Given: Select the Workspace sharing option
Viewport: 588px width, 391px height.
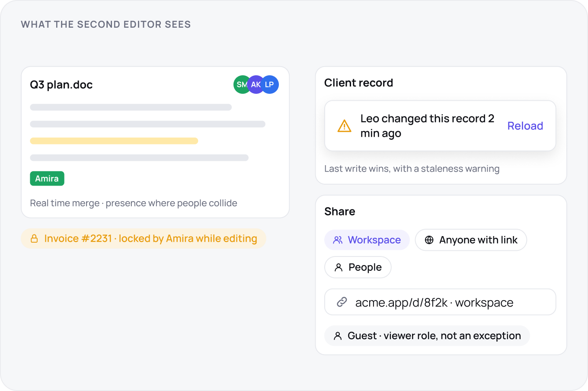Looking at the screenshot, I should point(367,240).
